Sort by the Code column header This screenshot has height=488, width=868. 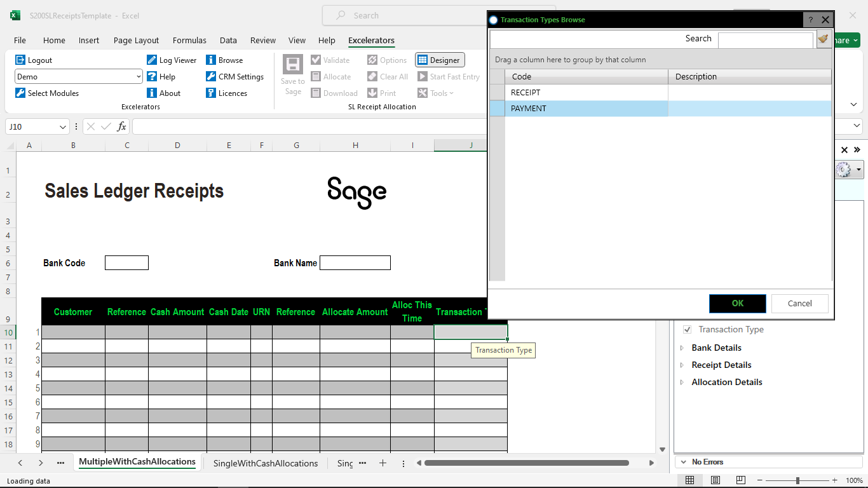587,76
